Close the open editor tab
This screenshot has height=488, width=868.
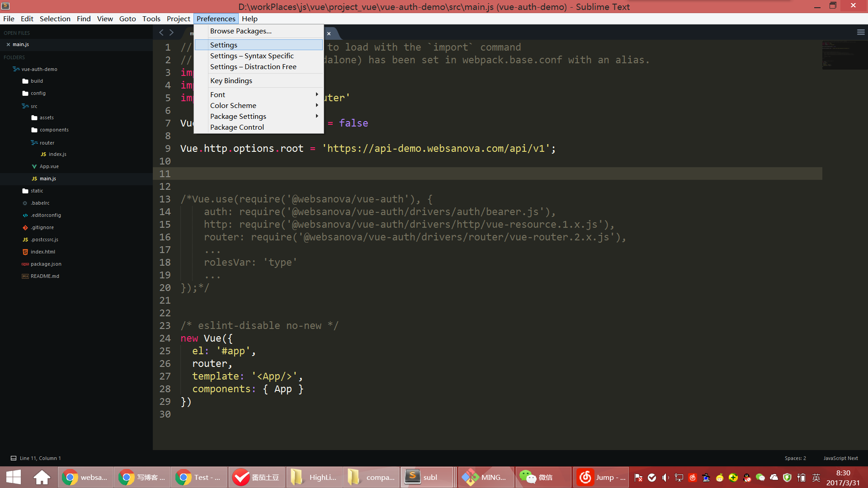329,33
